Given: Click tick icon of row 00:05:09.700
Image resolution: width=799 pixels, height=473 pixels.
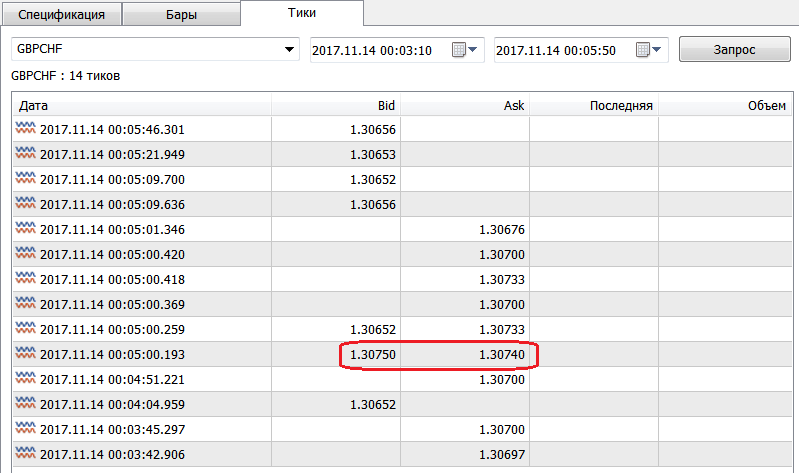Looking at the screenshot, I should click(x=25, y=178).
